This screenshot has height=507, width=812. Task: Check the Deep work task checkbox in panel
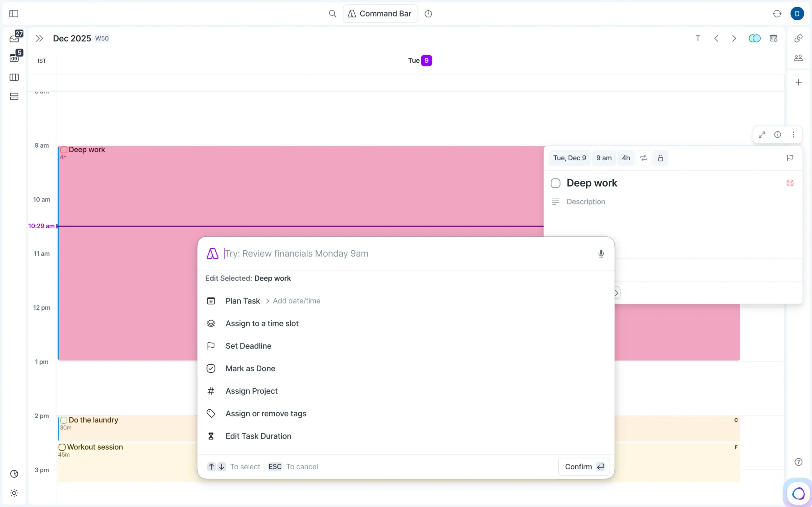click(555, 183)
